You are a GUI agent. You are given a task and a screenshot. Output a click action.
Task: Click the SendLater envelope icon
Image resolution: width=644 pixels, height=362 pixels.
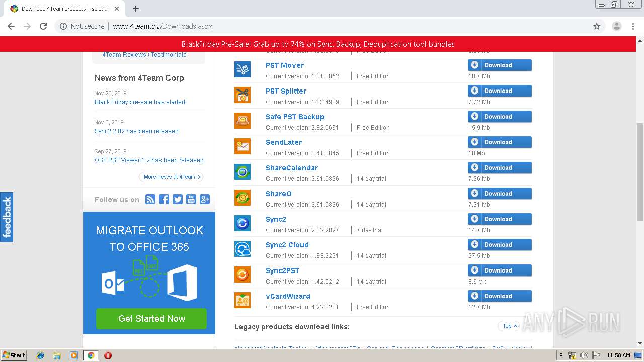[243, 146]
